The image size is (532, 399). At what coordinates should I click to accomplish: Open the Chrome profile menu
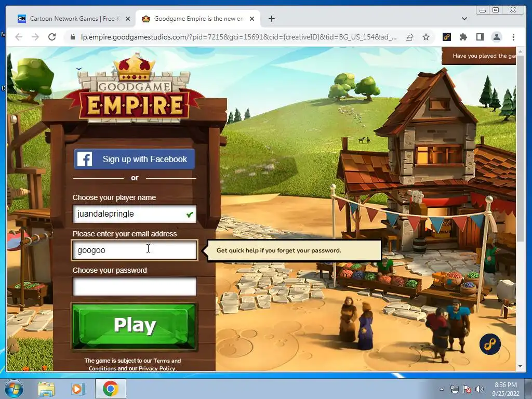click(496, 37)
